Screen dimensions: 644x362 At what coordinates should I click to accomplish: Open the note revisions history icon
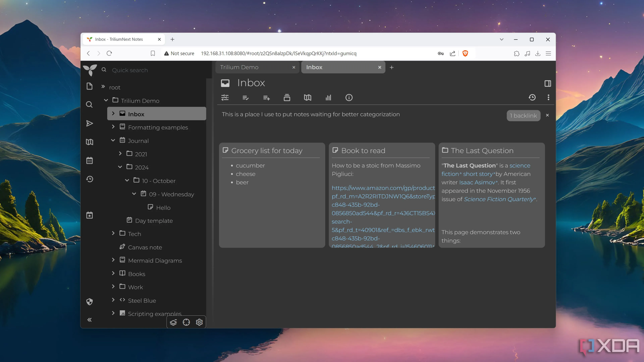click(x=532, y=97)
